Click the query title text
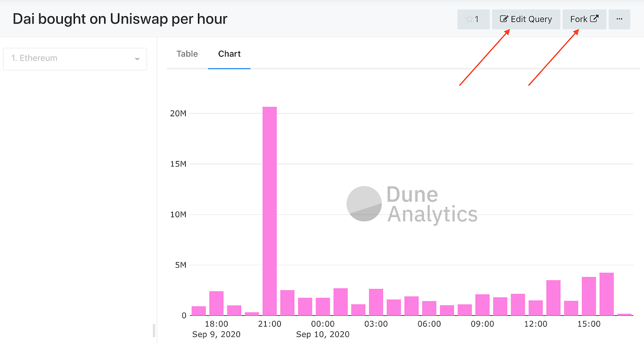 pyautogui.click(x=120, y=19)
